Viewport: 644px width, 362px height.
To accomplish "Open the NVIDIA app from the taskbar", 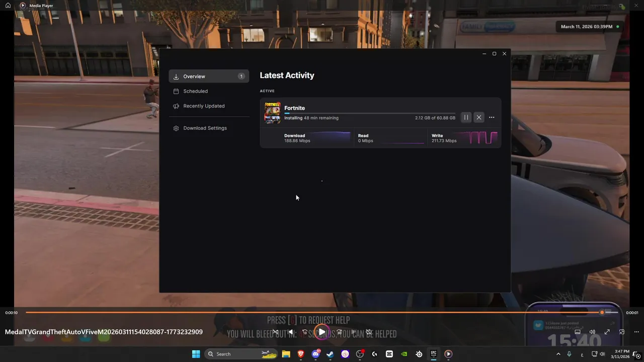I will [404, 354].
